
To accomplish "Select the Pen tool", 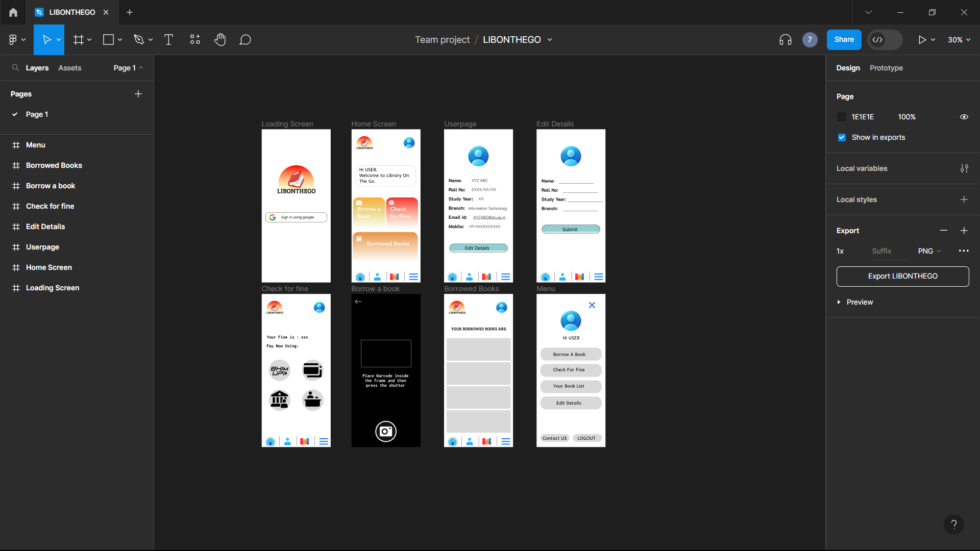I will pyautogui.click(x=139, y=39).
